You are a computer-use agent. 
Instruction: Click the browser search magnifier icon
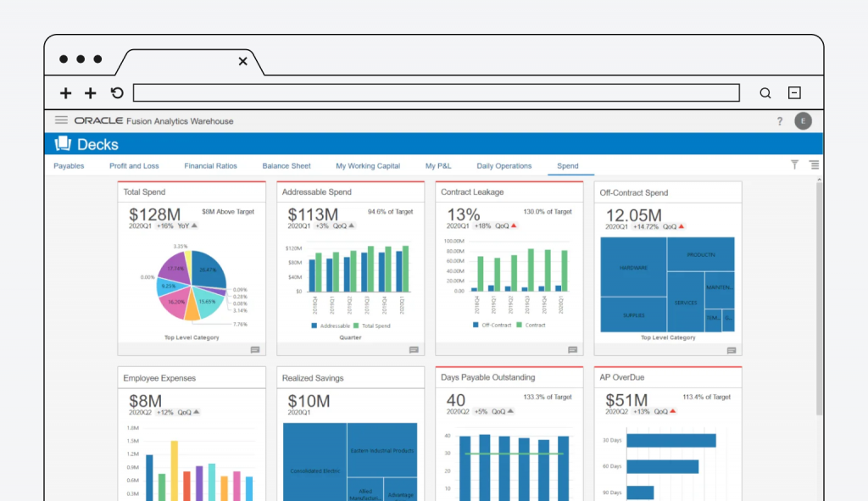click(x=765, y=93)
